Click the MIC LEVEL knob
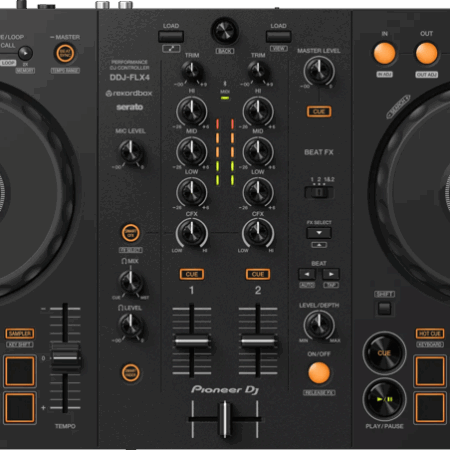The width and height of the screenshot is (450, 450). [x=131, y=152]
